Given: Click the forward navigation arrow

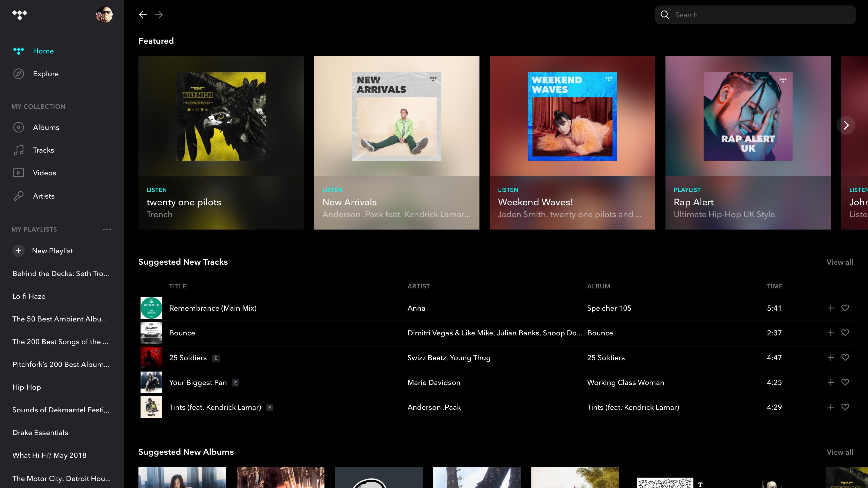Looking at the screenshot, I should (x=159, y=14).
